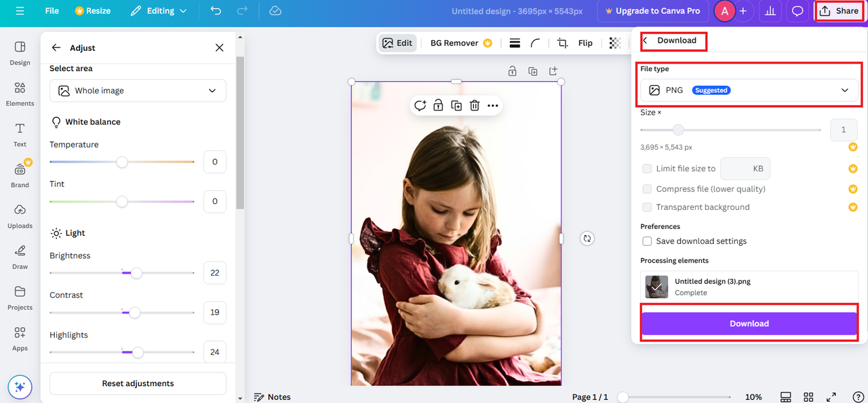Image resolution: width=868 pixels, height=403 pixels.
Task: Delete the selected image with trash icon
Action: (x=475, y=105)
